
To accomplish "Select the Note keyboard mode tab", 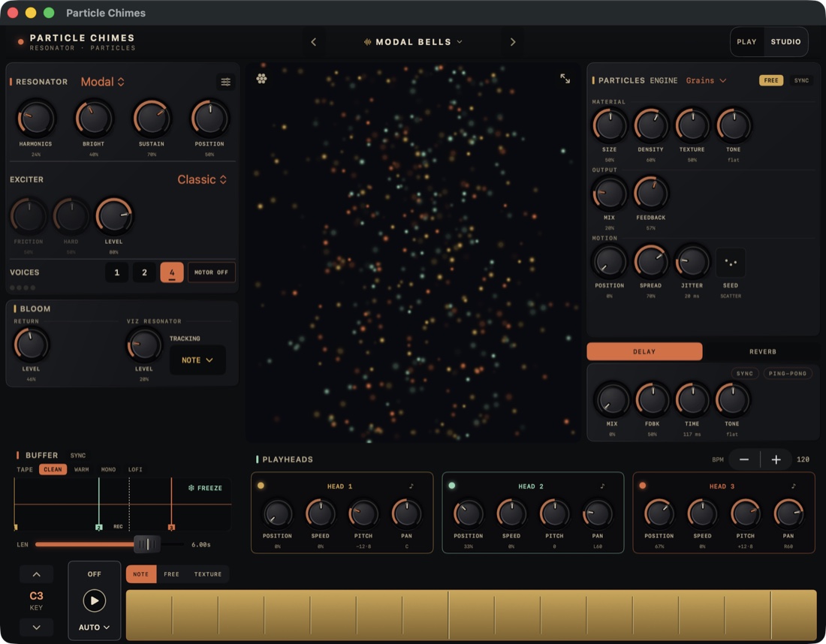I will 140,574.
